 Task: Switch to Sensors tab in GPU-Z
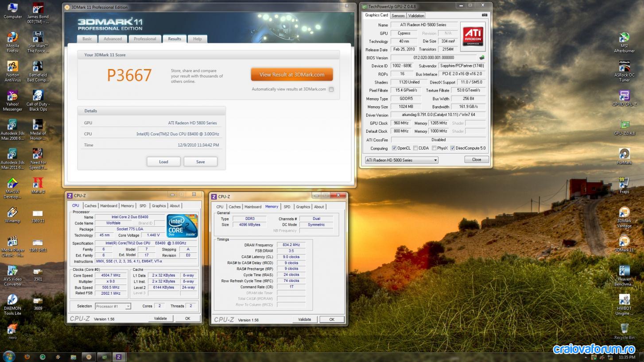[x=398, y=15]
